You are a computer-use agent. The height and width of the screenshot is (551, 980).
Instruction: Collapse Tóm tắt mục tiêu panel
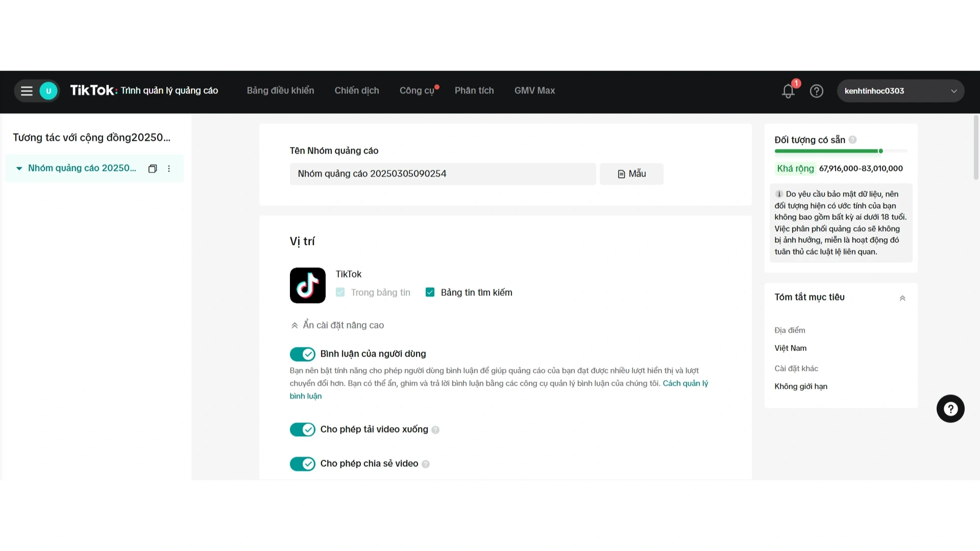[x=902, y=298]
